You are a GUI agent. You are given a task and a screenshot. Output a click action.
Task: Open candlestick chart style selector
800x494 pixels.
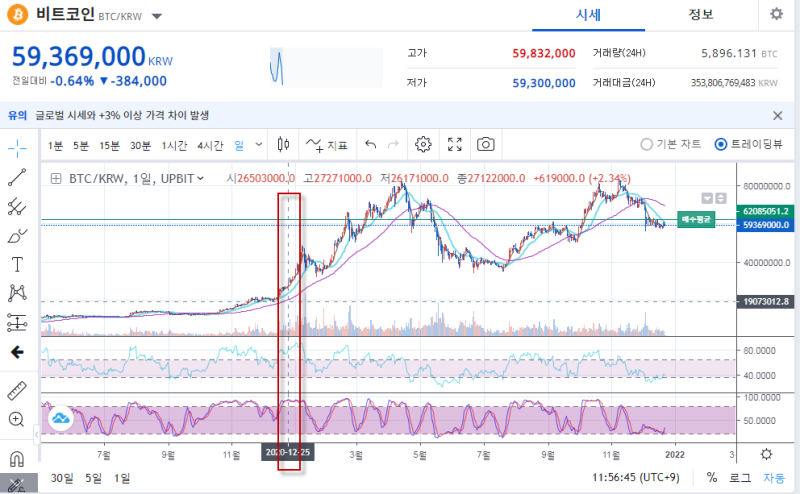coord(283,145)
